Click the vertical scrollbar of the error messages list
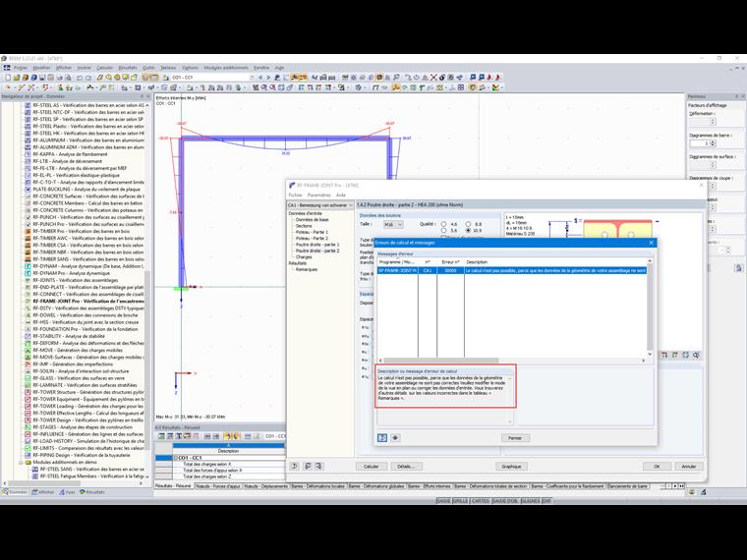Screen dimensions: 747x560 tap(650, 308)
